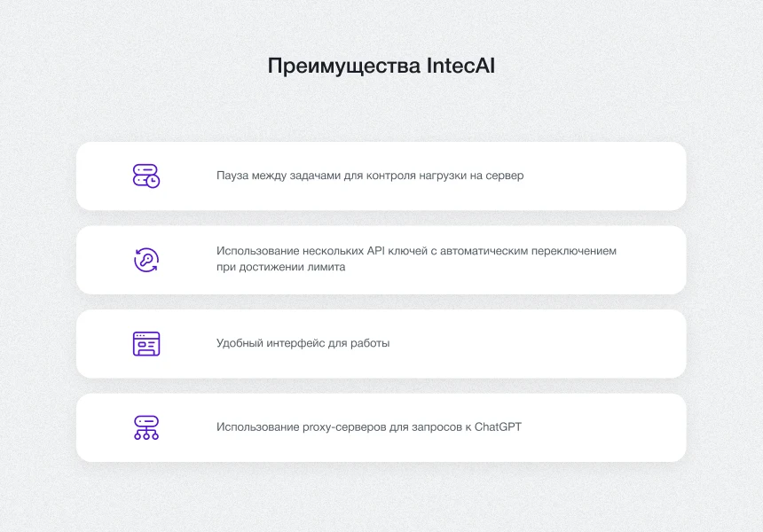This screenshot has height=532, width=763.
Task: Click the text "Использование нескольких API ключей"
Action: coord(322,251)
